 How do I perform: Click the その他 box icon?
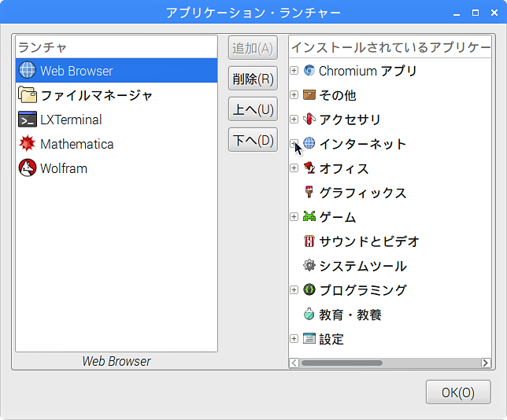point(309,94)
